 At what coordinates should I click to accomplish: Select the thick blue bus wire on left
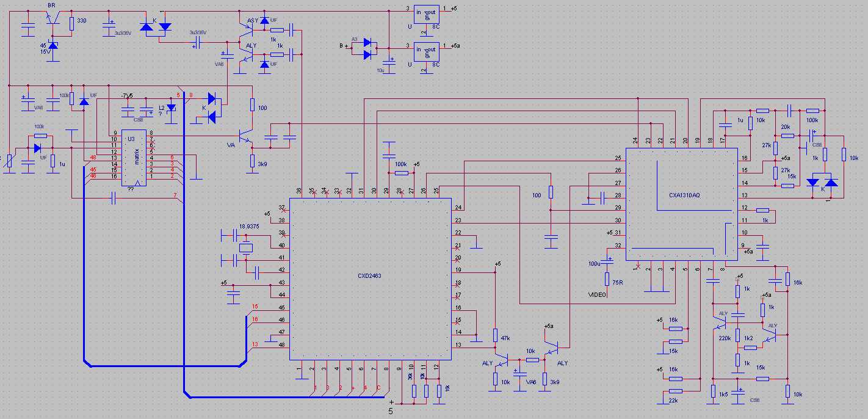pos(85,257)
